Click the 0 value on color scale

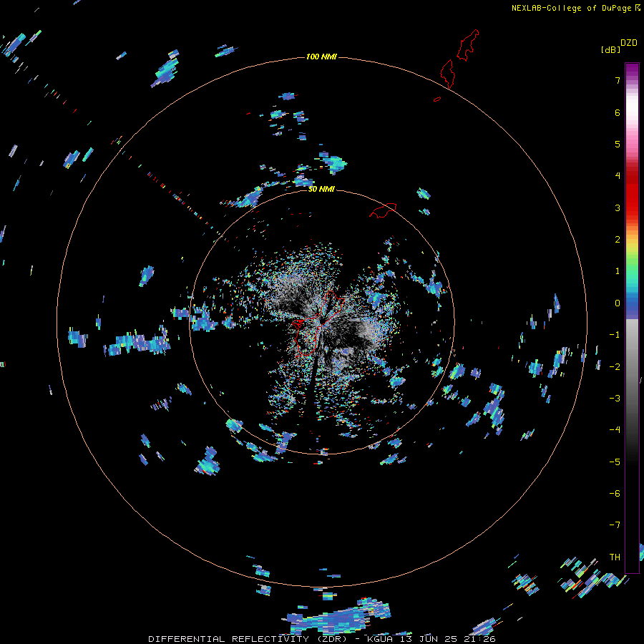618,303
